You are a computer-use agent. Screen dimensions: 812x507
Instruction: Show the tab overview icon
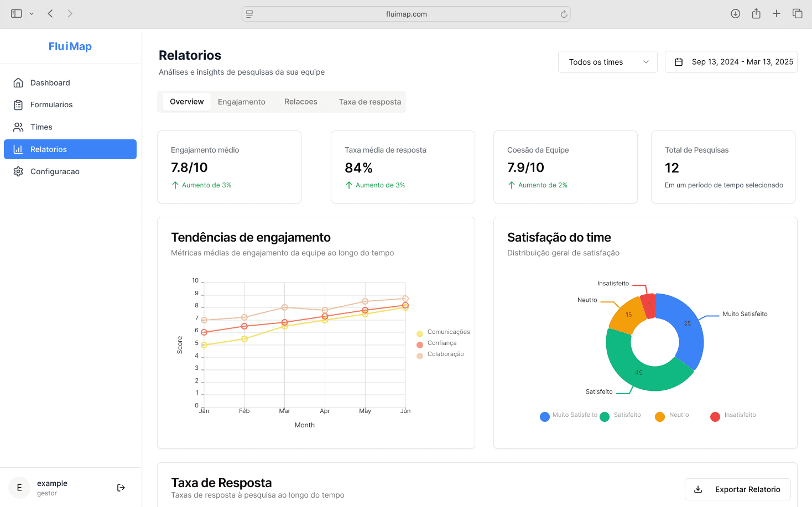point(797,14)
